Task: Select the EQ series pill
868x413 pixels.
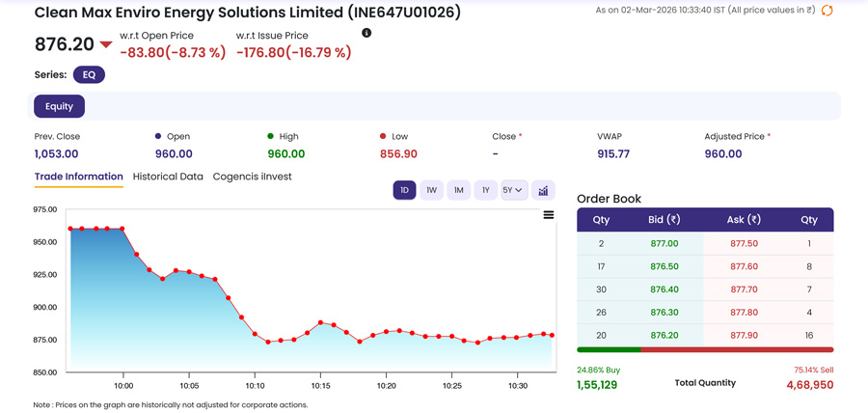Action: tap(89, 74)
